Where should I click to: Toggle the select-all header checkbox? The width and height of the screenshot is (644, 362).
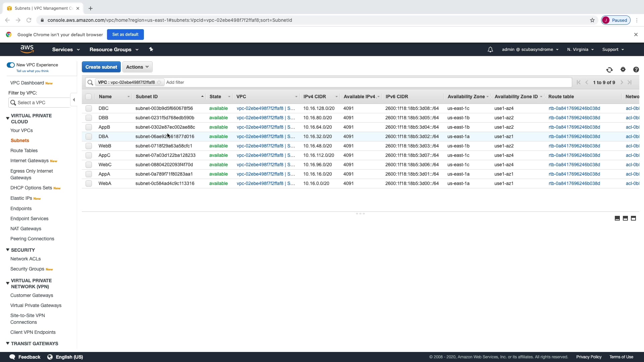click(x=89, y=97)
